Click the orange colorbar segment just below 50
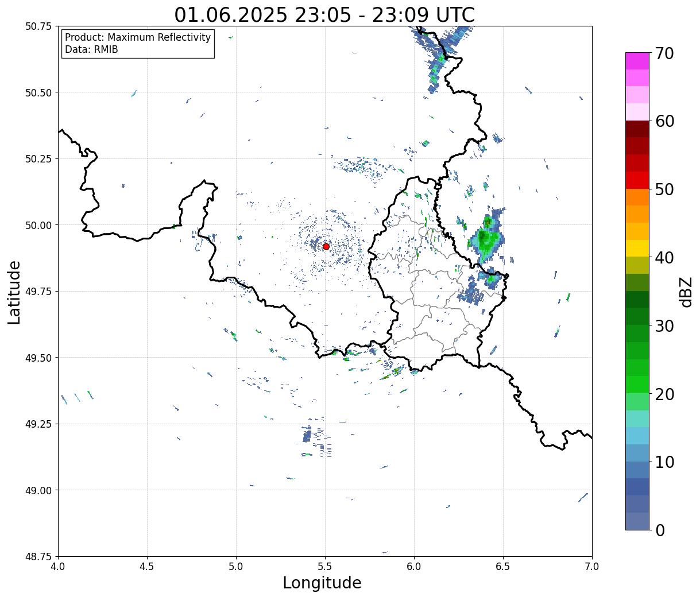The height and width of the screenshot is (597, 700). [x=637, y=197]
